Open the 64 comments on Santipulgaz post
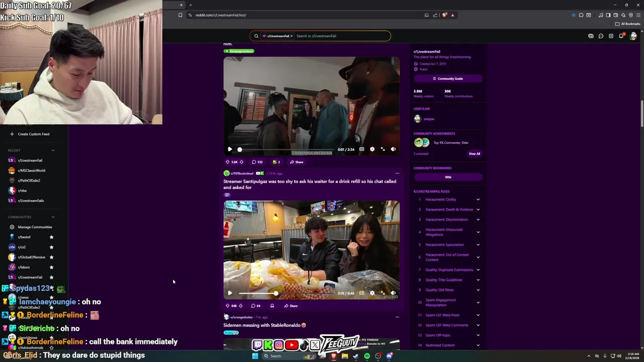The width and height of the screenshot is (644, 362). (256, 306)
